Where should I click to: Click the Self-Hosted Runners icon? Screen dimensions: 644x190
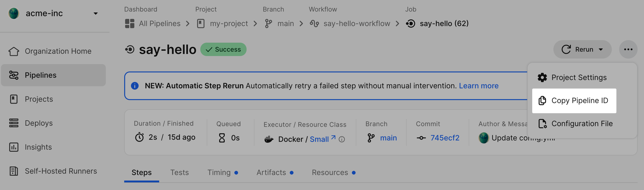(14, 171)
